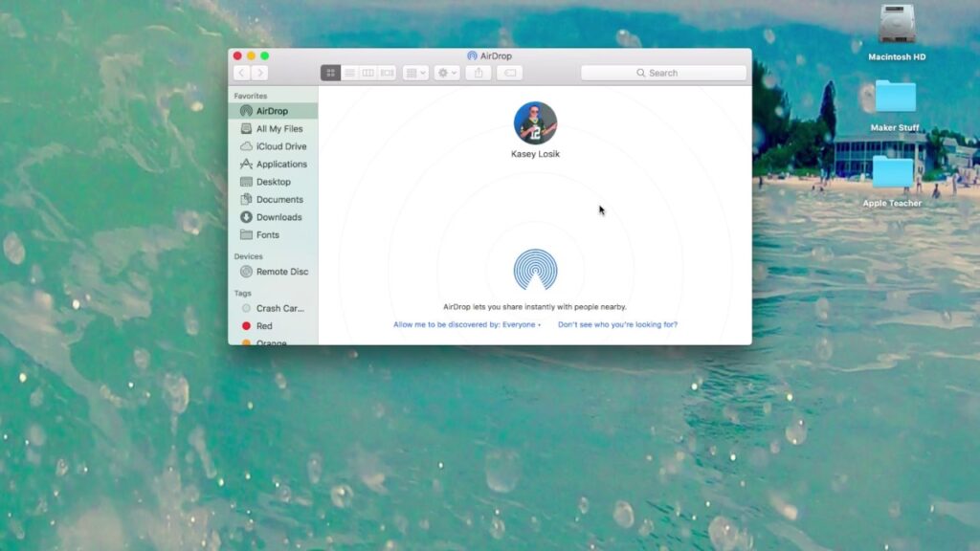Open the Action gear menu
Image resolution: width=980 pixels, height=551 pixels.
(x=447, y=73)
